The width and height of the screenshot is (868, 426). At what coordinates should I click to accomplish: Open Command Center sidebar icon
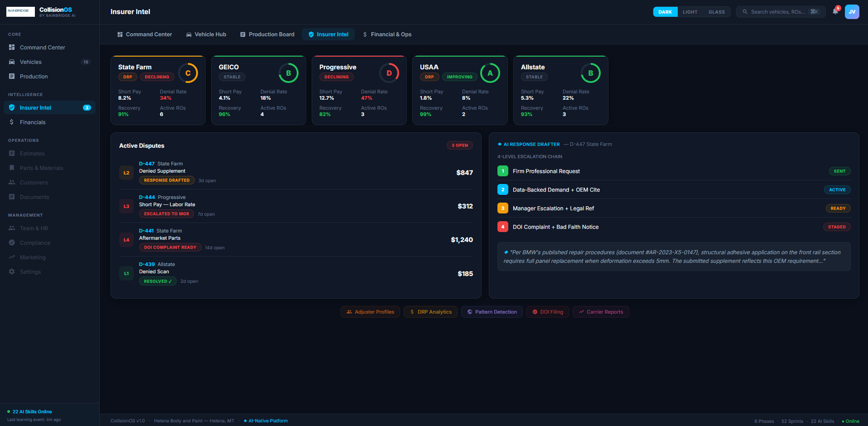pos(12,47)
